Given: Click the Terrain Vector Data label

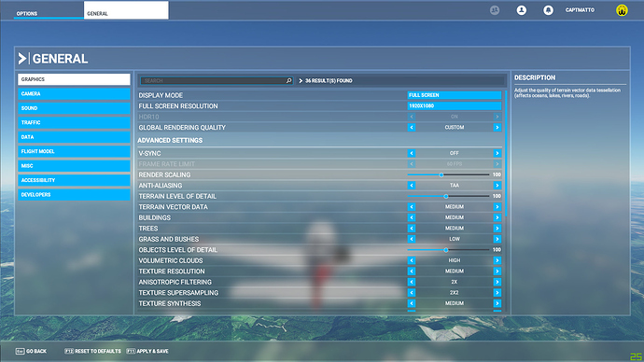Looking at the screenshot, I should tap(174, 207).
